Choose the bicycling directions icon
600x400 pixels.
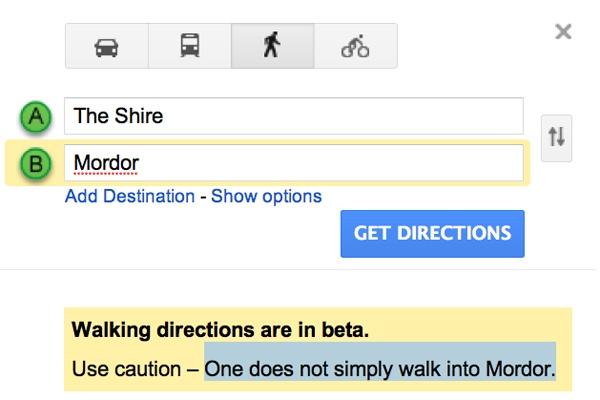(355, 46)
